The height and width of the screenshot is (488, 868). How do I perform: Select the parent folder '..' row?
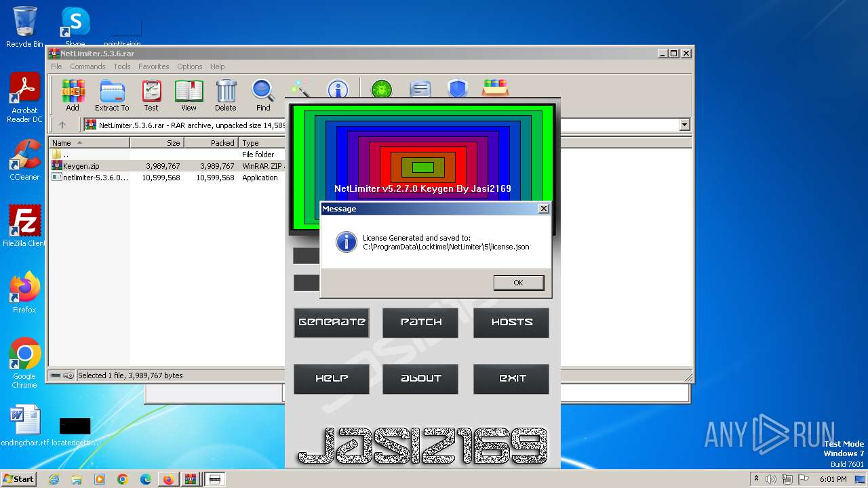click(x=167, y=155)
